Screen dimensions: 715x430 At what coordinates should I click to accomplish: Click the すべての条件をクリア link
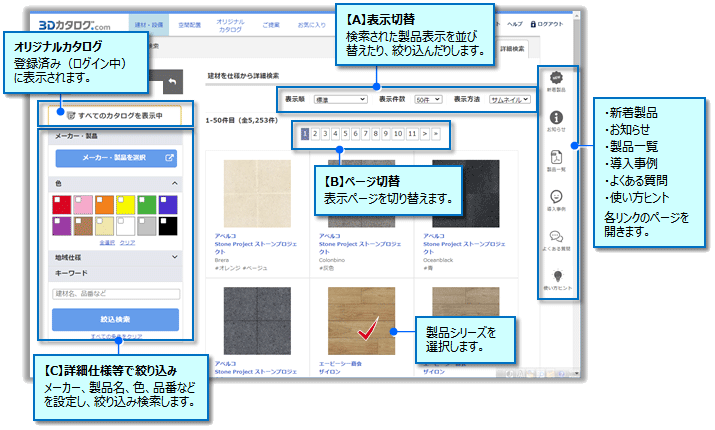click(116, 337)
